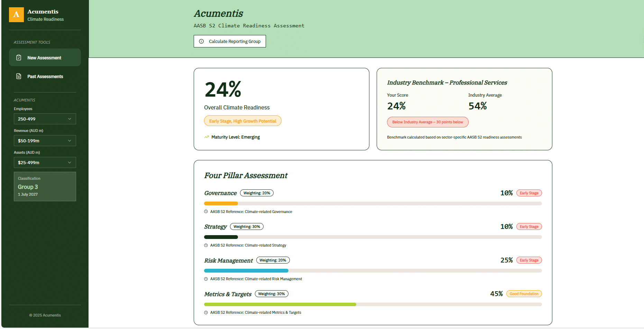Toggle the Good Foundation badge for Metrics & Targets
The image size is (644, 329).
point(524,294)
